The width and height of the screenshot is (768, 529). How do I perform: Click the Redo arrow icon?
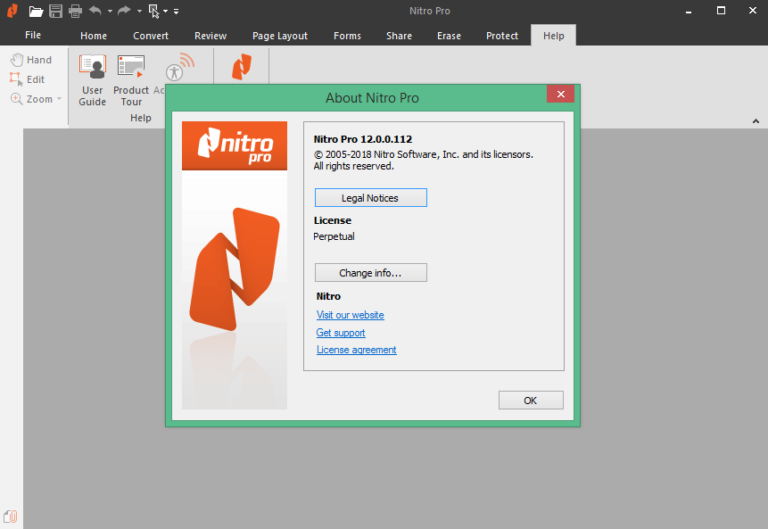[x=124, y=11]
